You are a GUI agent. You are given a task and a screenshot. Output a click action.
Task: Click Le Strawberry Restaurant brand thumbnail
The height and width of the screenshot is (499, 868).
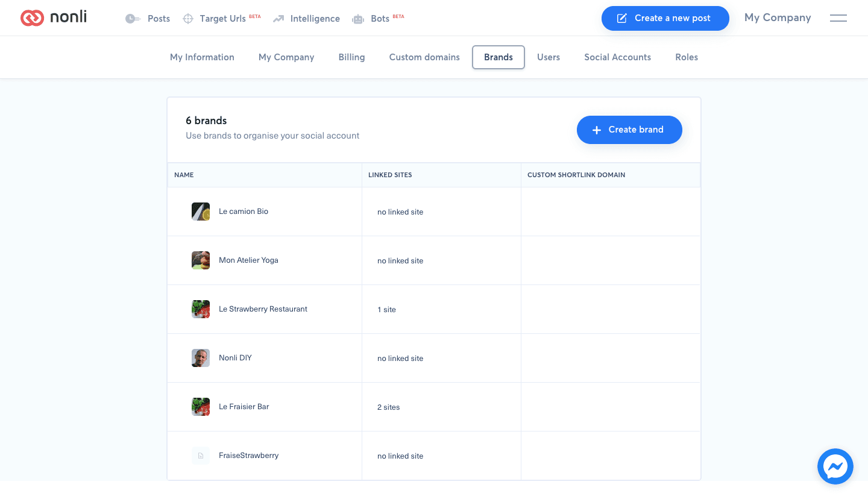coord(201,309)
